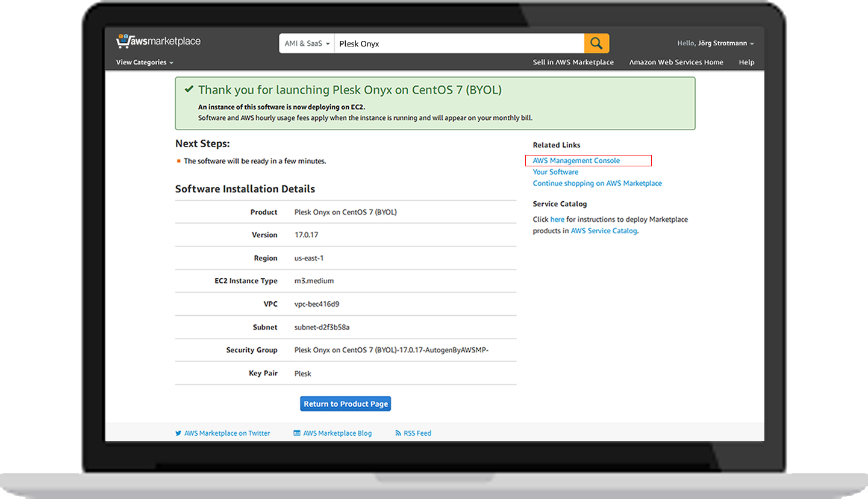Click the Service Catalog heading
The width and height of the screenshot is (868, 499).
click(x=560, y=204)
